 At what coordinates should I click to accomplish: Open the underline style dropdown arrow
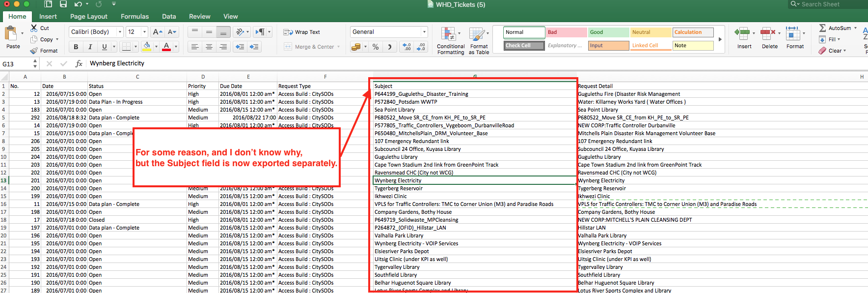coord(114,47)
